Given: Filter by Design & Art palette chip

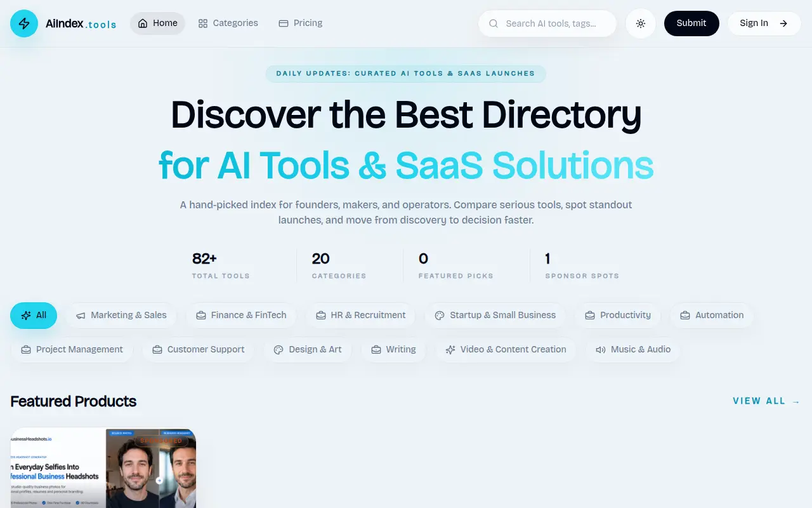Looking at the screenshot, I should pos(308,350).
